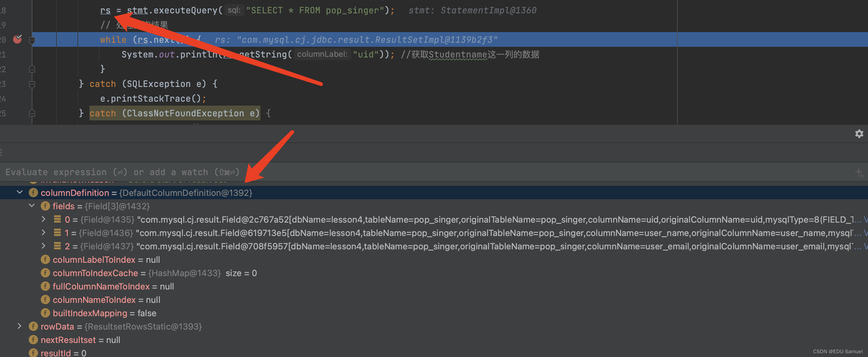Screen dimensions: 868x357
Task: Click array element icon of index 1
Action: pyautogui.click(x=58, y=233)
